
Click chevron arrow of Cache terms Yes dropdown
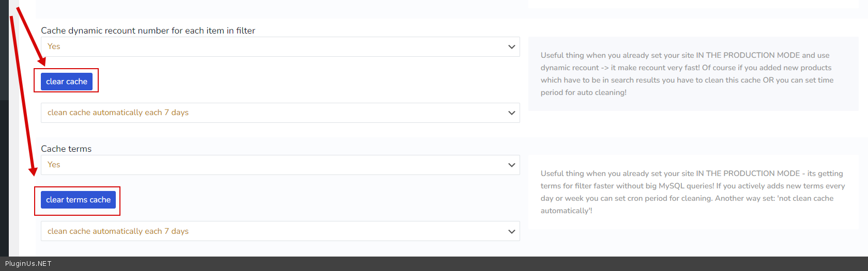511,165
